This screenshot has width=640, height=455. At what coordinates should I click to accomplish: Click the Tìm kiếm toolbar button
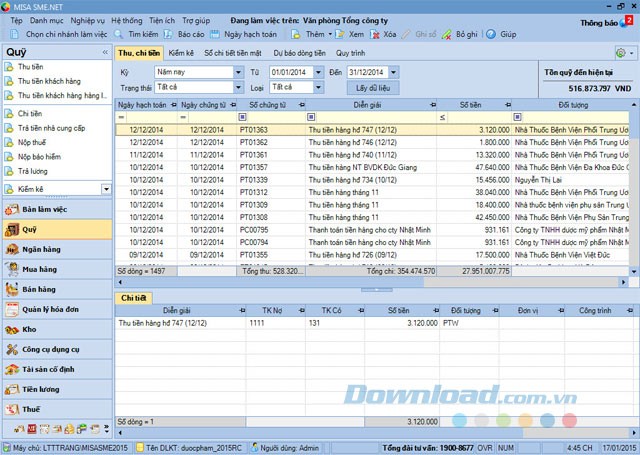(x=139, y=33)
